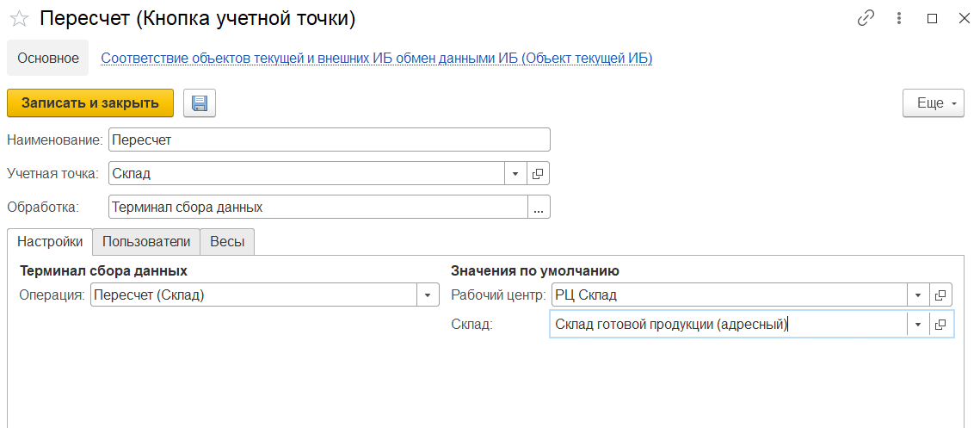
Task: Click into the Наименование text field
Action: [x=329, y=140]
